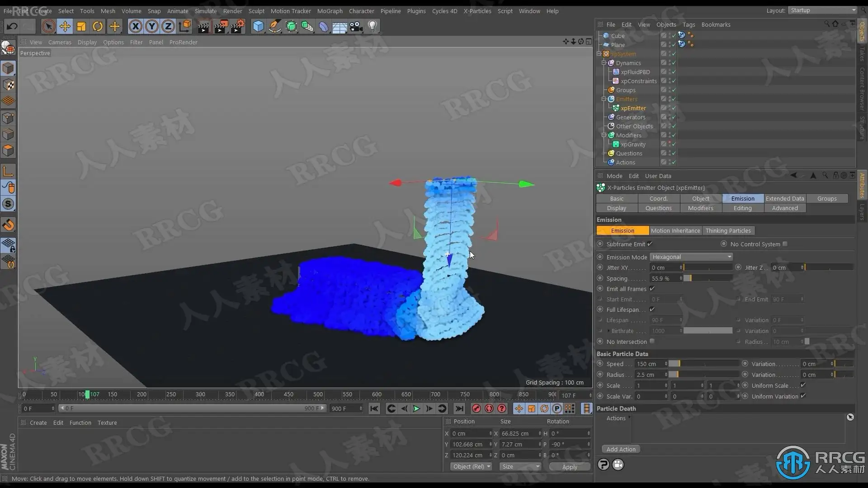868x488 pixels.
Task: Toggle the Subframe Emit checkbox
Action: pyautogui.click(x=650, y=244)
